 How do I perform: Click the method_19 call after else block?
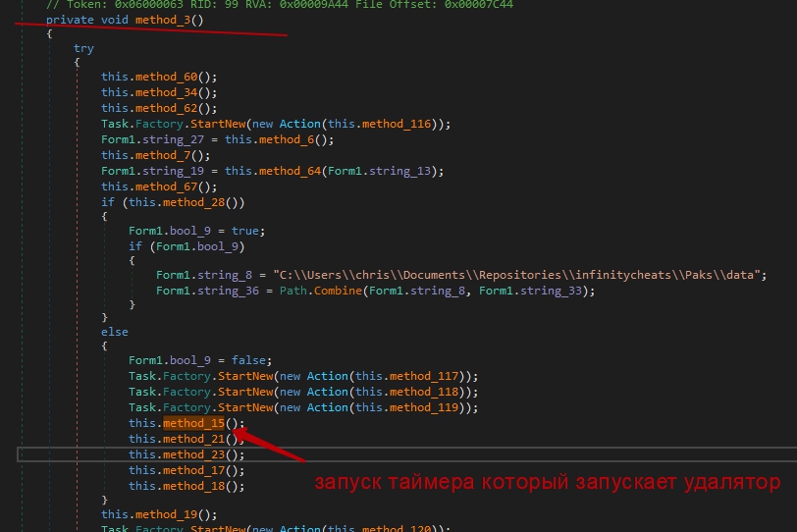coord(166,514)
